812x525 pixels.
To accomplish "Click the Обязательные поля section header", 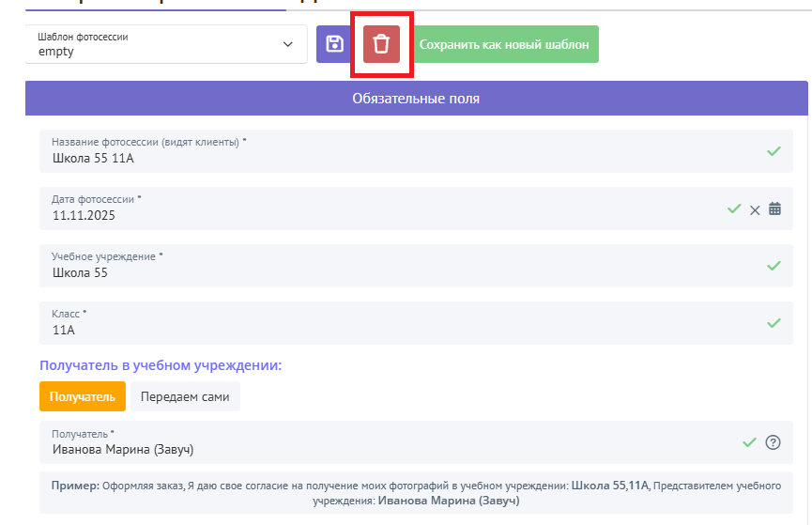I will click(416, 99).
